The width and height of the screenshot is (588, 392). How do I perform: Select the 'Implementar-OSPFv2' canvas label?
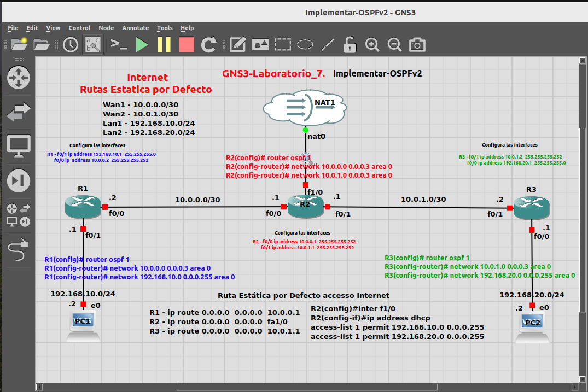tap(377, 73)
